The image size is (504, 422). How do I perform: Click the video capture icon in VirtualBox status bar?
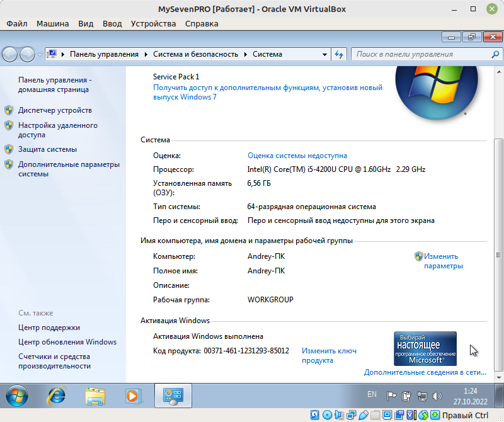(399, 415)
